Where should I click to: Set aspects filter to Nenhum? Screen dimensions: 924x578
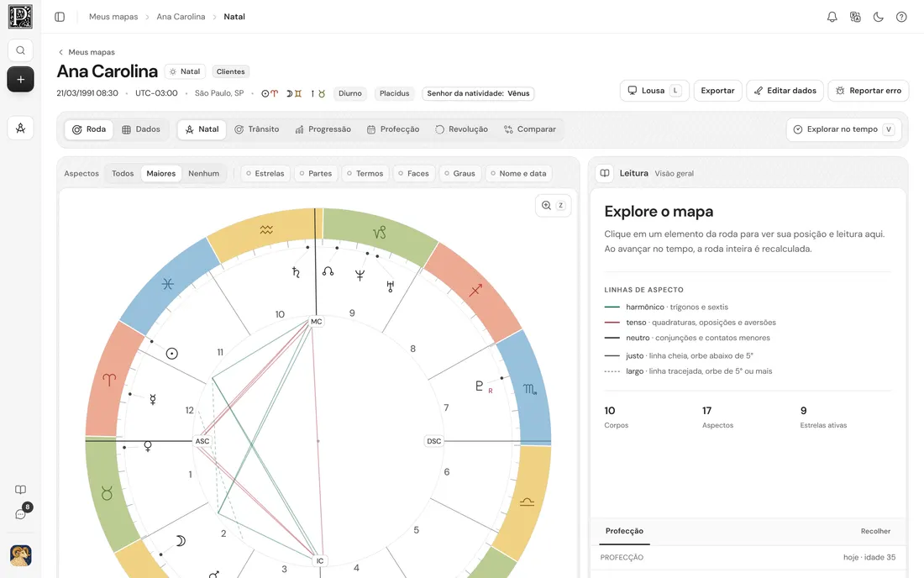point(204,173)
